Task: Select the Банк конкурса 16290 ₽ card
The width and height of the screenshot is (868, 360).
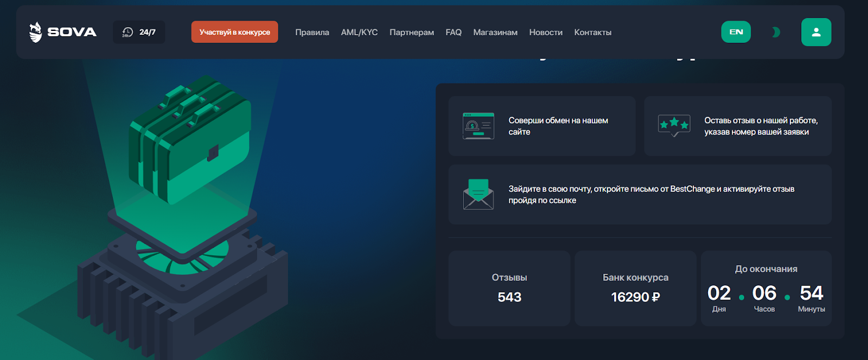Action: coord(635,288)
